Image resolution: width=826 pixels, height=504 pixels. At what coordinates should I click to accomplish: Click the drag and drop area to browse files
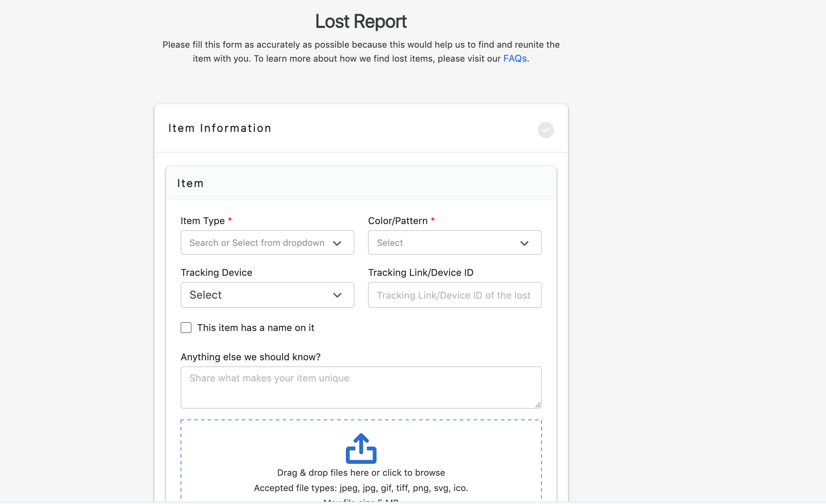pyautogui.click(x=361, y=472)
